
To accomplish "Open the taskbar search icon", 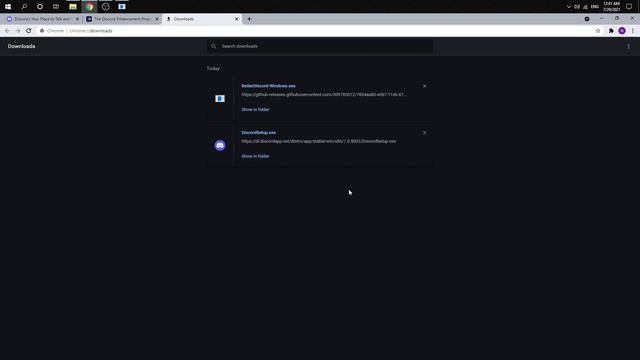I will point(24,7).
